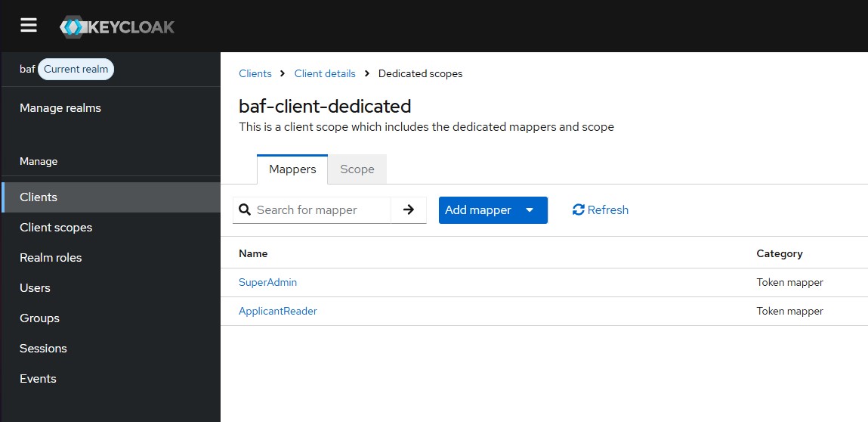Expand the Add mapper dropdown caret
This screenshot has height=422, width=868.
[x=530, y=210]
